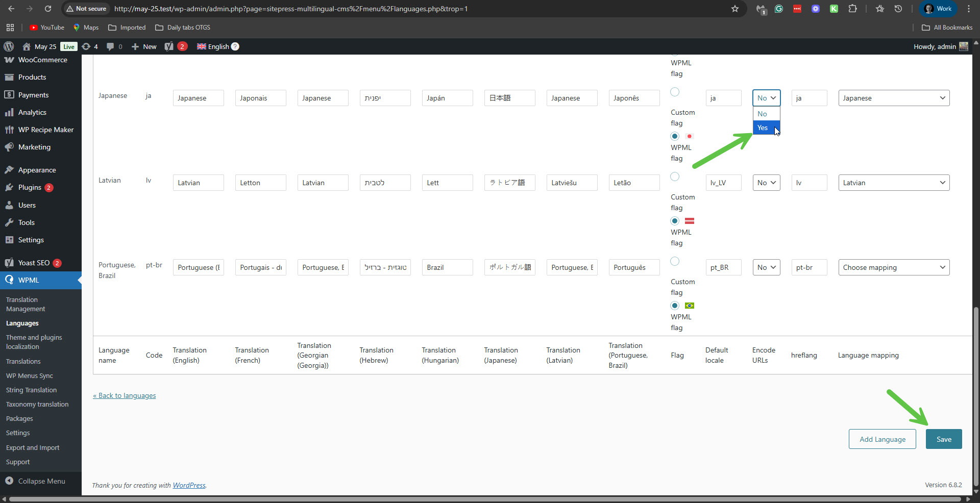
Task: Click the Save button
Action: tap(944, 439)
